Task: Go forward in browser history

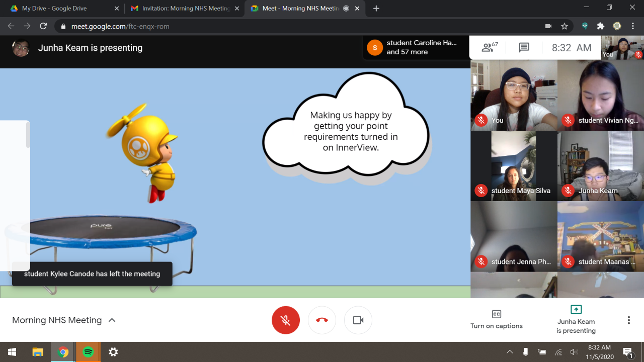Action: point(27,26)
